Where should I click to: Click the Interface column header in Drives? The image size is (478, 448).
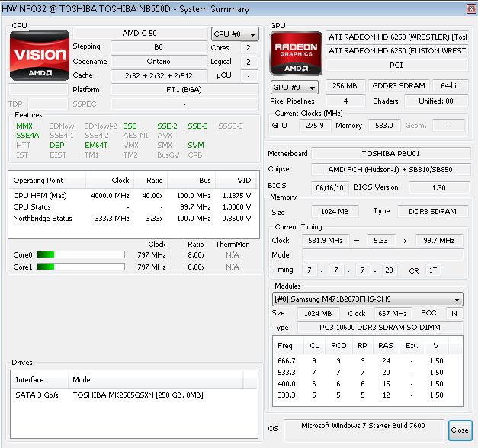[x=40, y=379]
